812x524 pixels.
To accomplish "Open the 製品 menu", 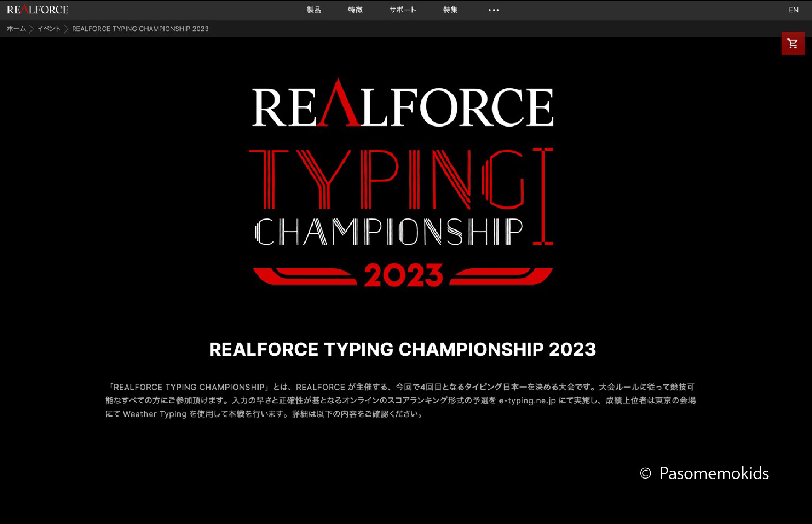I will coord(314,10).
